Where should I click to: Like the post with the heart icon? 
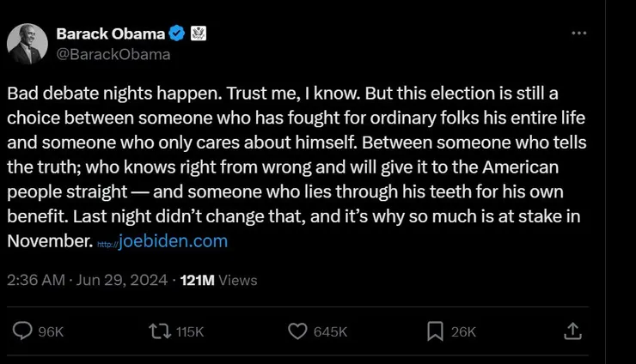[x=297, y=331]
